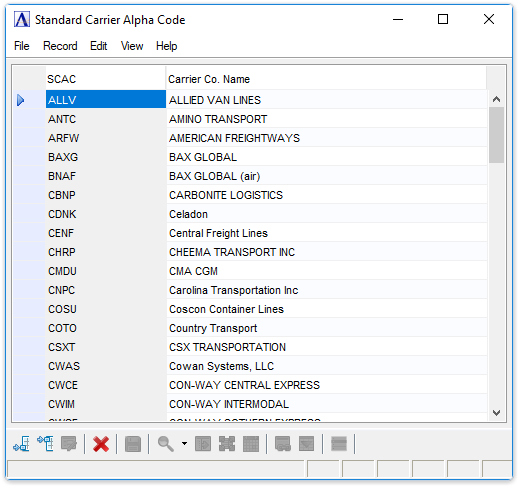Screen dimensions: 522x489
Task: Click the grayed down-arrow panel icon
Action: pos(307,444)
